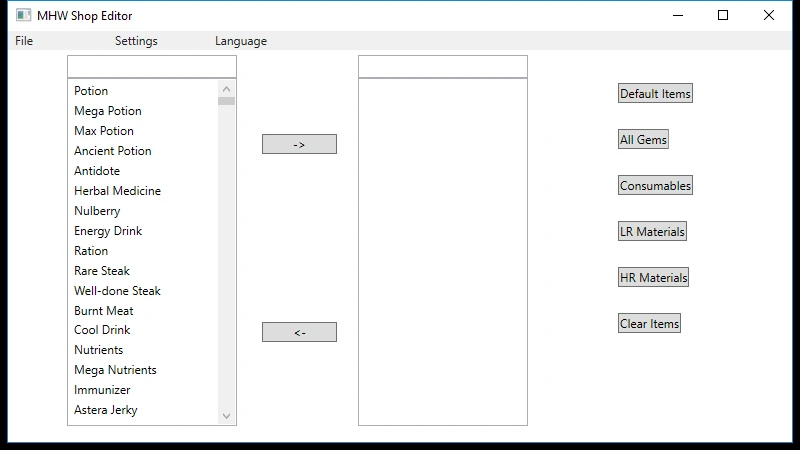Open the File menu
This screenshot has height=450, width=800.
24,41
